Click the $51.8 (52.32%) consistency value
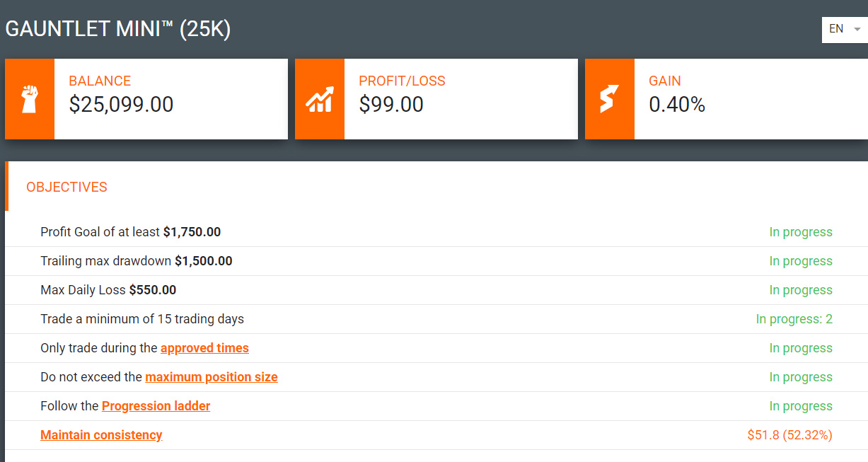Image resolution: width=868 pixels, height=462 pixels. click(x=790, y=435)
